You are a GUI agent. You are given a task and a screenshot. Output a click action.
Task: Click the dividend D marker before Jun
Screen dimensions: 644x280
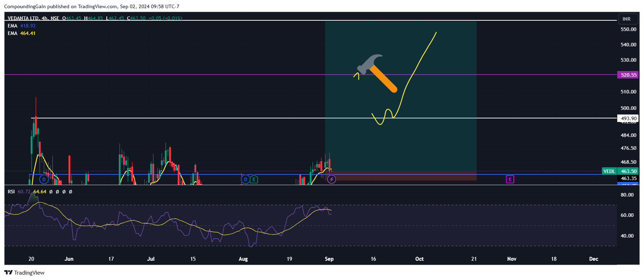coord(44,179)
